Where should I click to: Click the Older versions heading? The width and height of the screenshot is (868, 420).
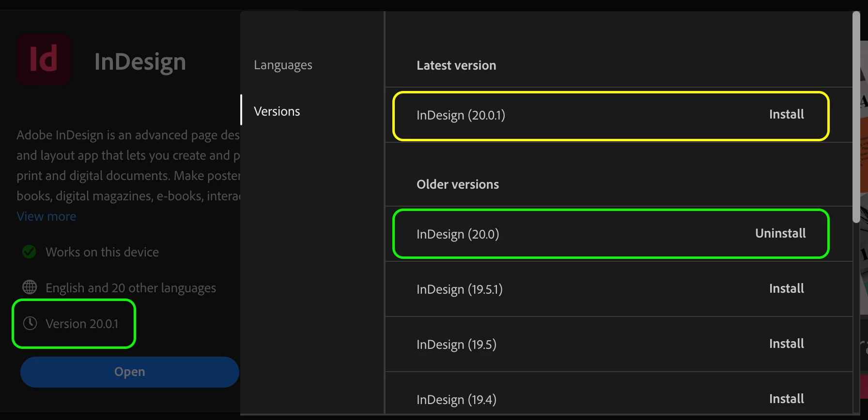pyautogui.click(x=458, y=184)
